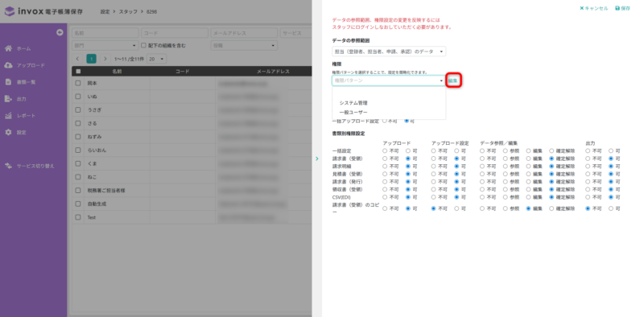Click the 名前 search input field

click(x=105, y=33)
